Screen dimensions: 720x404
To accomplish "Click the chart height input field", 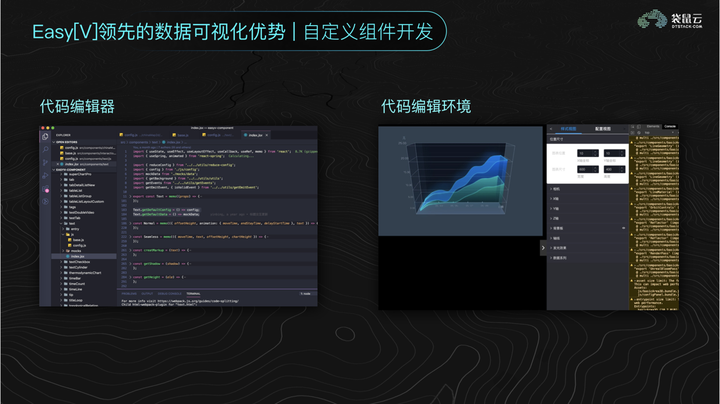I will pos(614,169).
